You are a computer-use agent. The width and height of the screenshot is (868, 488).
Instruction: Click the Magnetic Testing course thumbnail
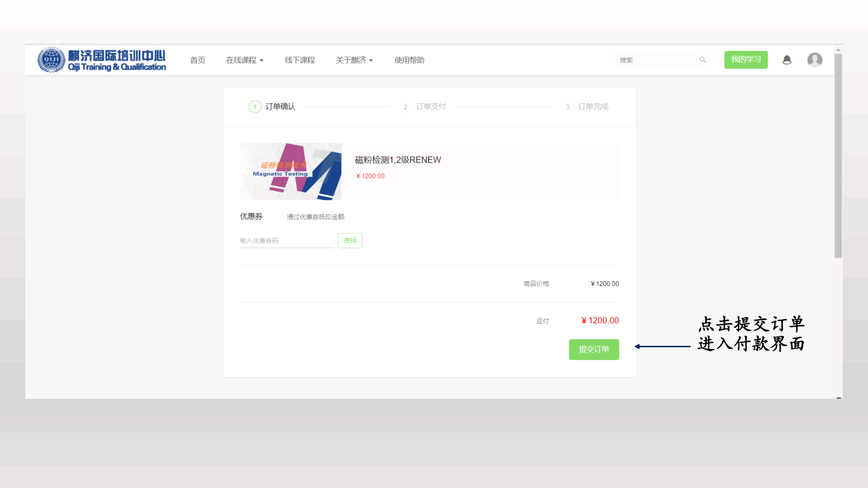[291, 172]
